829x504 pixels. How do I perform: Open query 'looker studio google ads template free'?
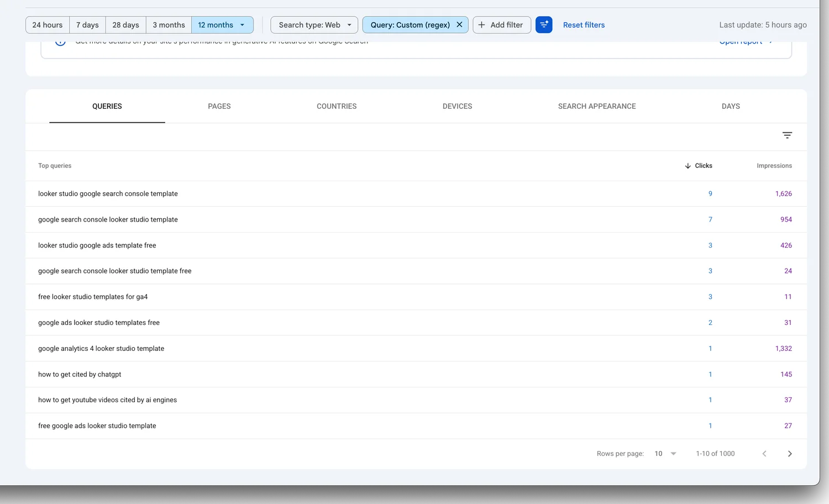97,245
